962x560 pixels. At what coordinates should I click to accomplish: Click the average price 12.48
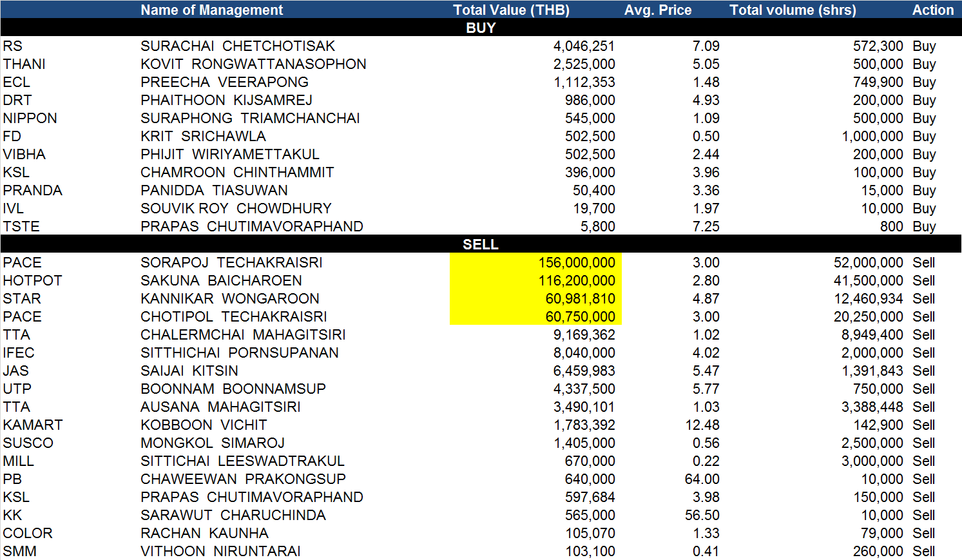702,425
